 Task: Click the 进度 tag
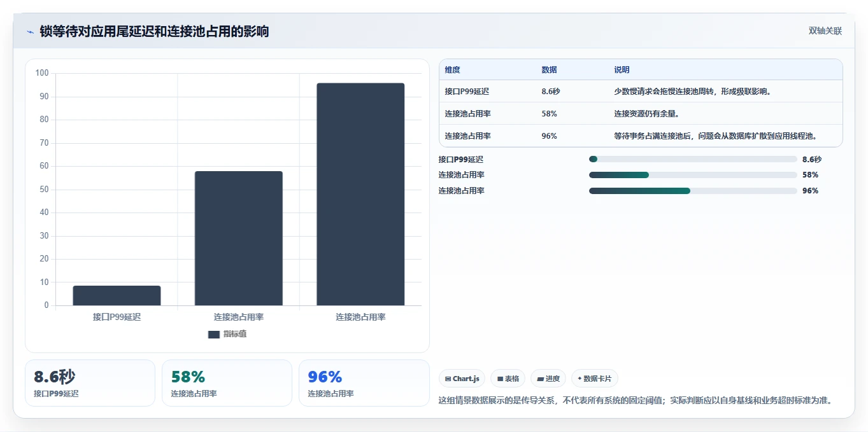pyautogui.click(x=548, y=379)
